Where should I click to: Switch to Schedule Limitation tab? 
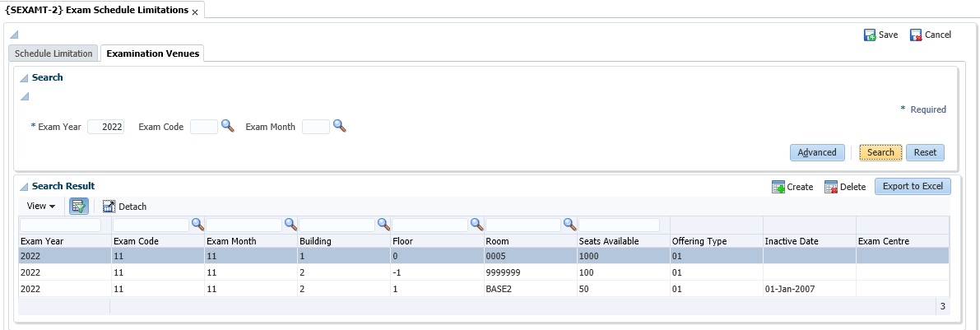click(53, 53)
